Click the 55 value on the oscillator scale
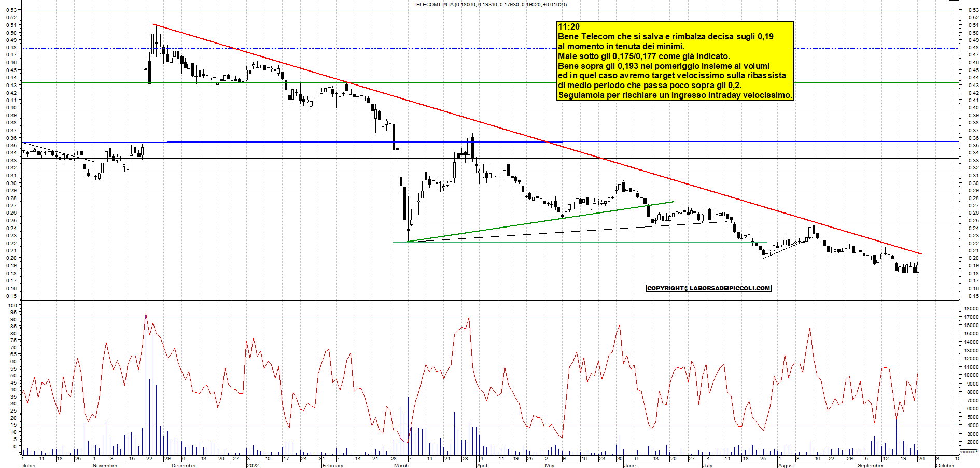Image resolution: width=980 pixels, height=468 pixels. [x=12, y=368]
